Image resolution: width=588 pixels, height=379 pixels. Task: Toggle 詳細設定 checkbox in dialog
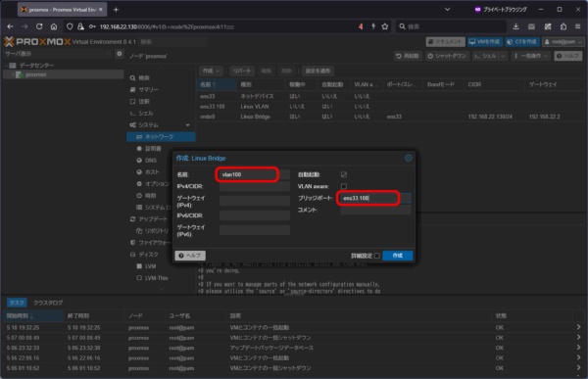click(377, 256)
